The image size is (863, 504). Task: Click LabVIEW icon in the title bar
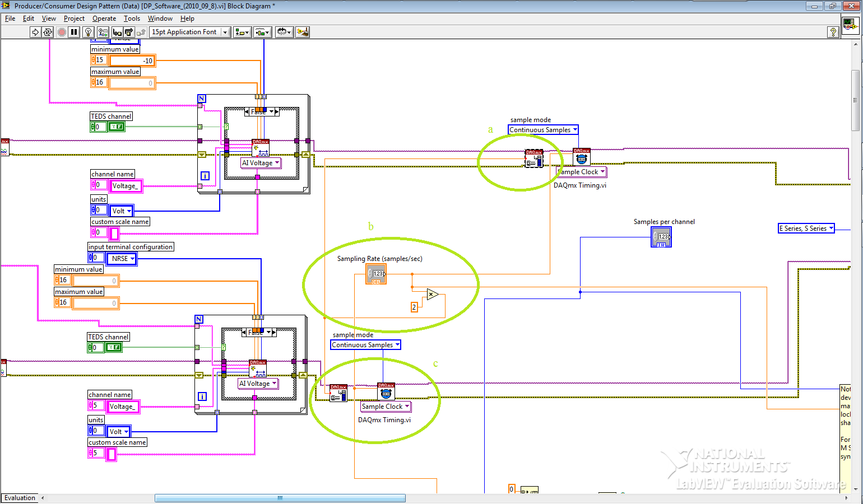(x=7, y=6)
